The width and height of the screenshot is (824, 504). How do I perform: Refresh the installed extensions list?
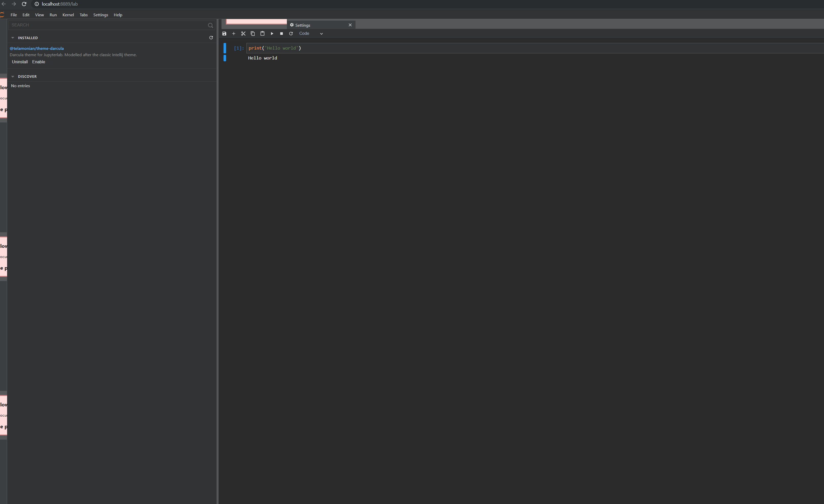coord(211,38)
